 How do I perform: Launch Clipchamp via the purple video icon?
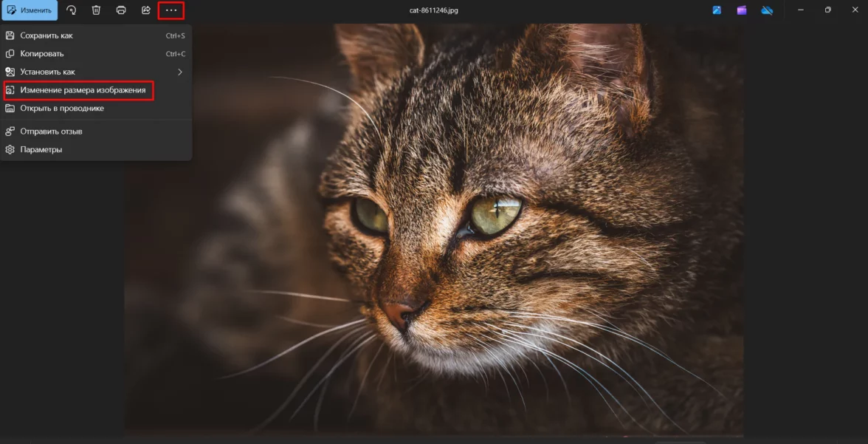pos(741,10)
